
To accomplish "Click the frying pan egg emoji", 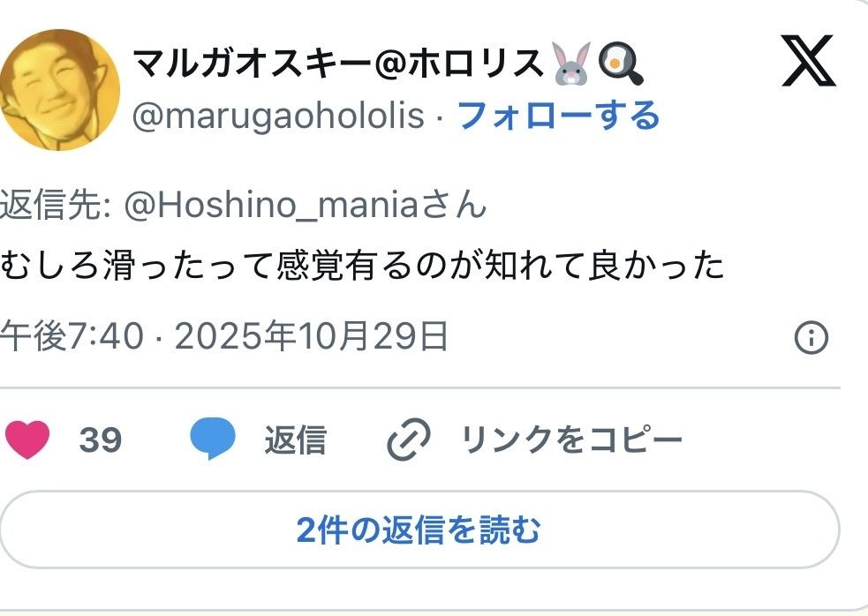I will point(620,64).
